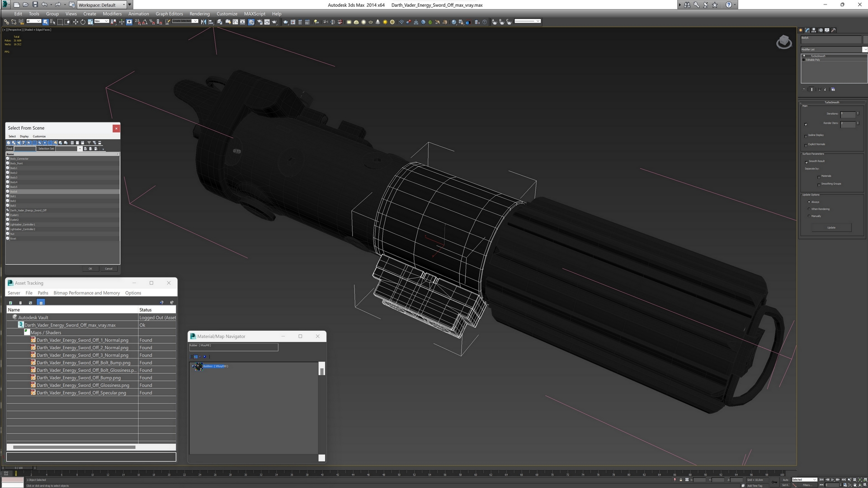Click the Open File folder icon
The height and width of the screenshot is (488, 868).
click(26, 5)
